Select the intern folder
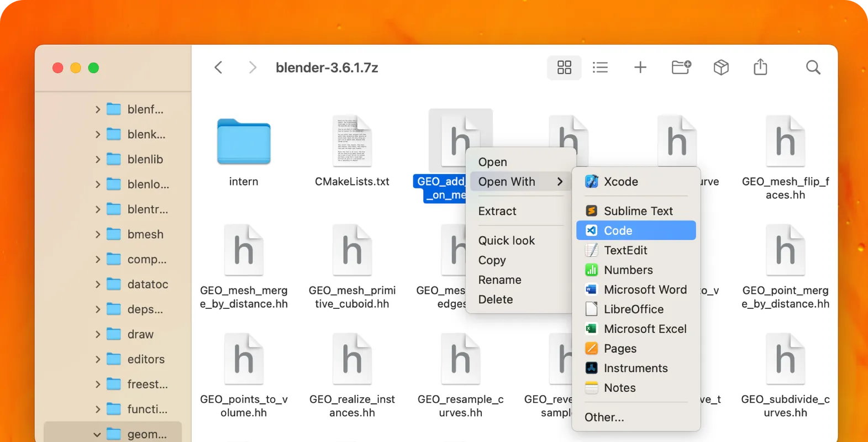The image size is (868, 442). (x=244, y=143)
